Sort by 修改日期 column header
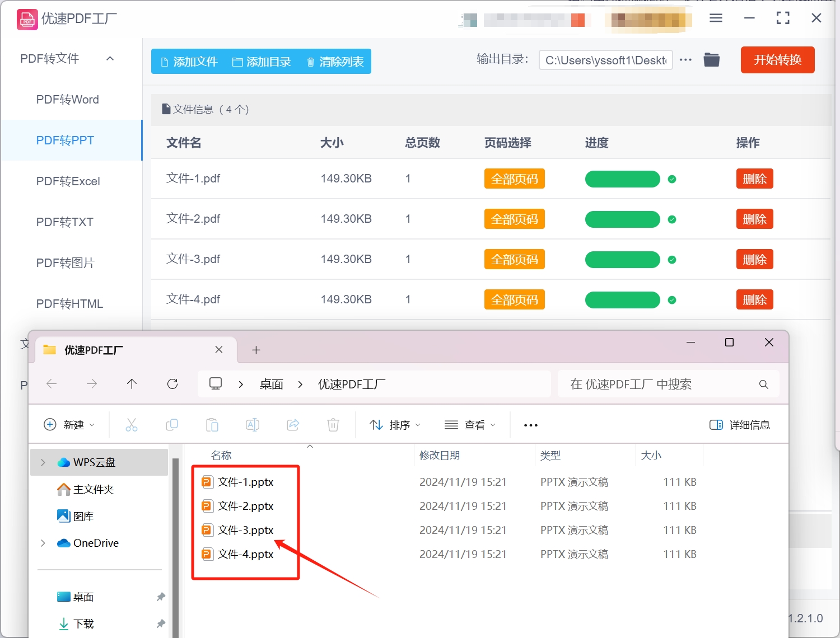 pos(440,456)
